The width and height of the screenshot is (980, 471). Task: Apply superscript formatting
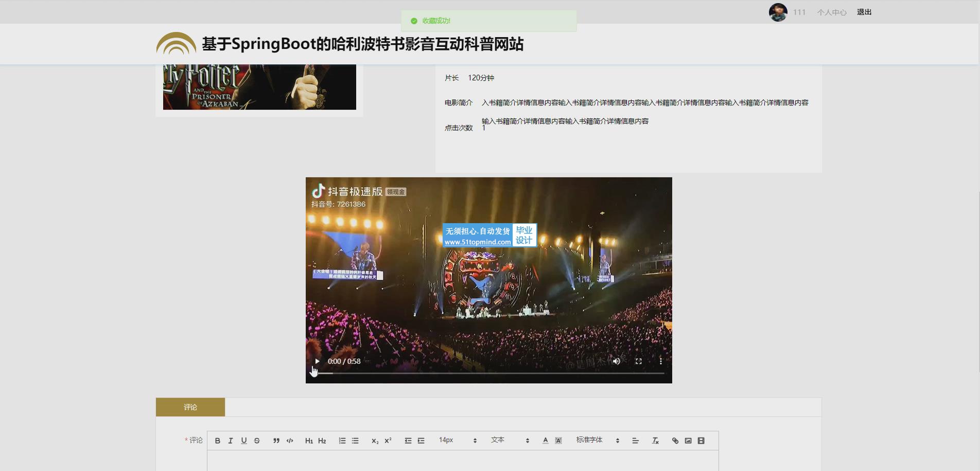(388, 441)
